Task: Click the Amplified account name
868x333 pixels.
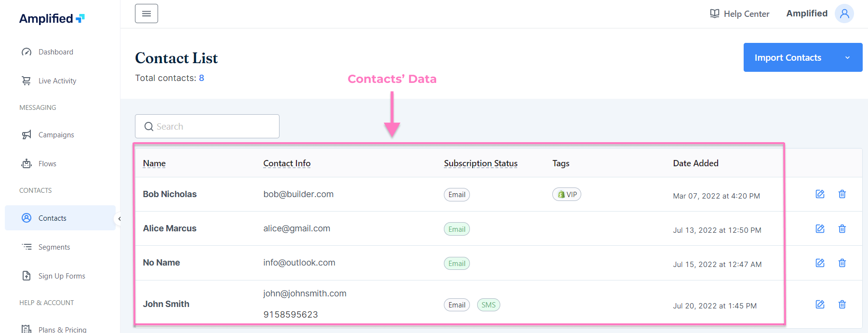Action: 807,13
